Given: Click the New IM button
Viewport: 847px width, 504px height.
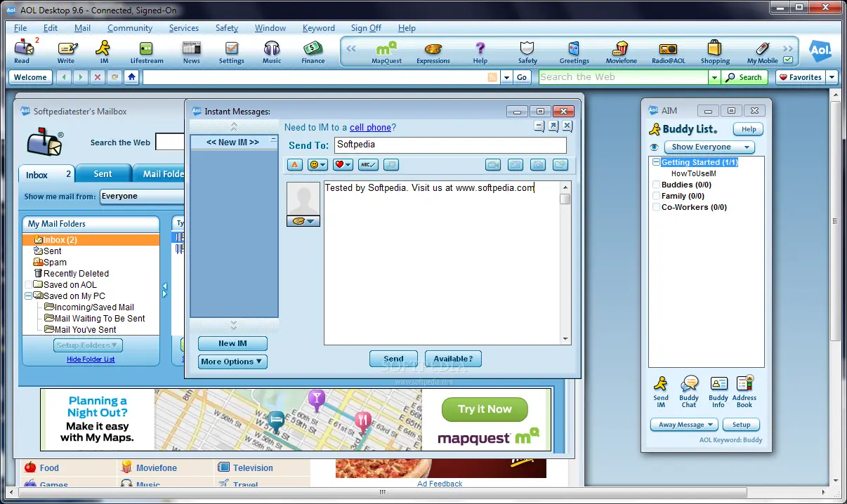Looking at the screenshot, I should tap(232, 343).
